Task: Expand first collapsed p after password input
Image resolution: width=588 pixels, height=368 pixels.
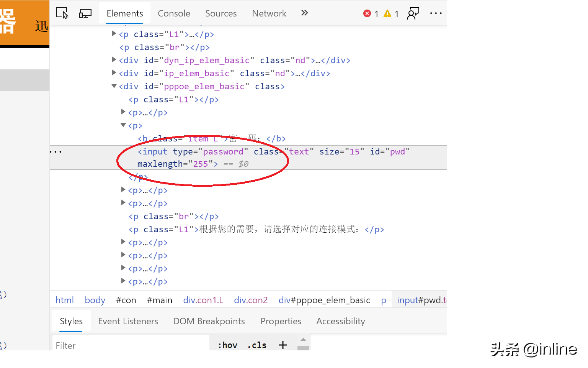Action: coord(123,189)
